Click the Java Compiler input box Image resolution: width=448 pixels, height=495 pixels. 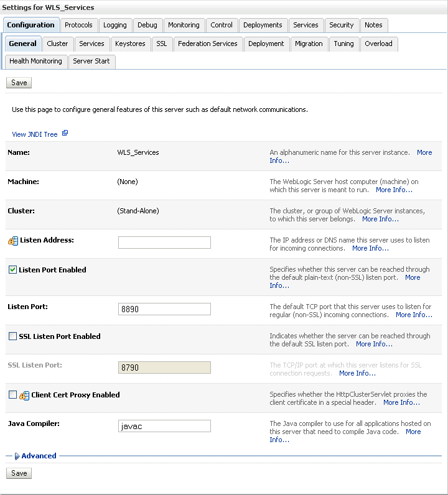coord(164,426)
